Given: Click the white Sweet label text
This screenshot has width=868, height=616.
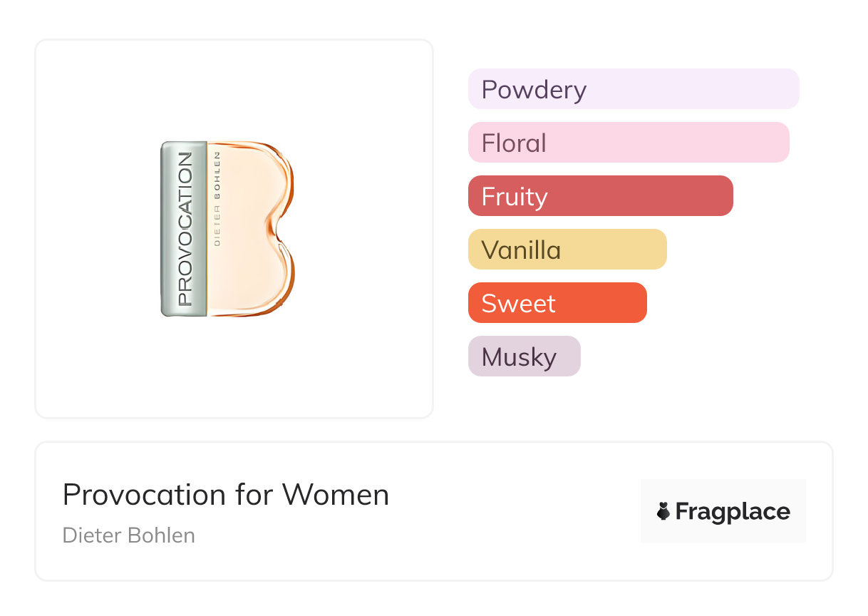Looking at the screenshot, I should click(518, 303).
